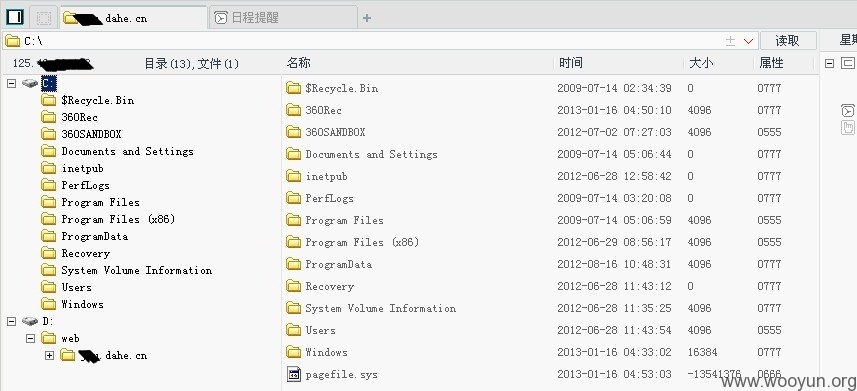
Task: Open the 日程提醒 tab
Action: [283, 17]
